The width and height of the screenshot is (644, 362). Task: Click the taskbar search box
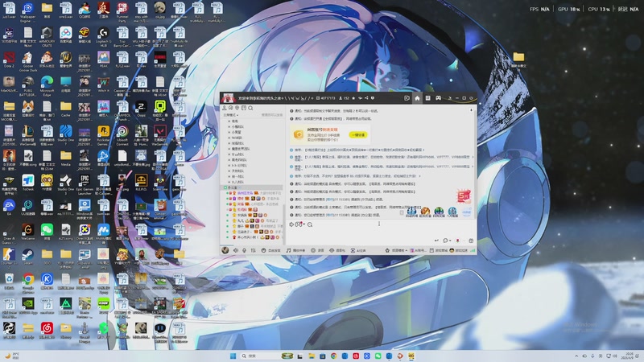[x=259, y=356]
